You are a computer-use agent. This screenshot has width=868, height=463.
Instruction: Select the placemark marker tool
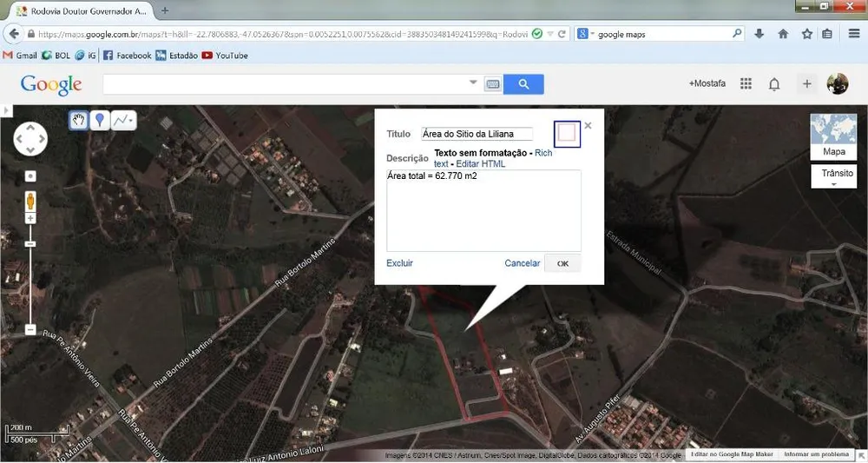pos(100,120)
